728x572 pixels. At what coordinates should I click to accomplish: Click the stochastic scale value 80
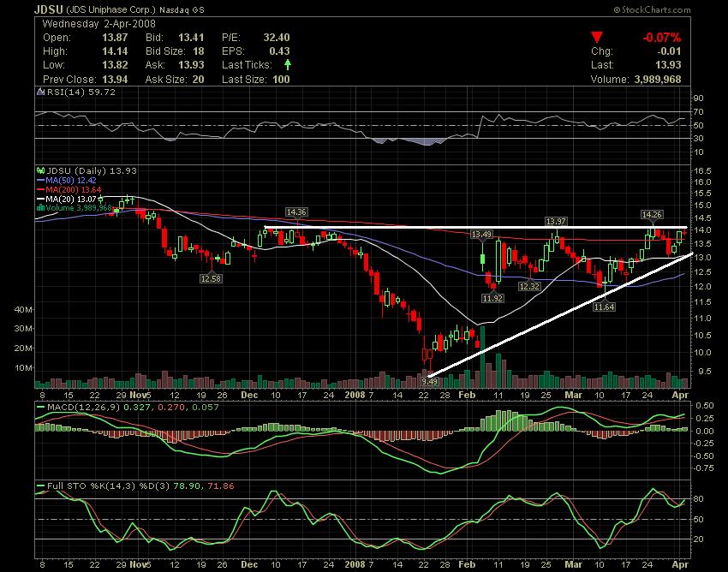pyautogui.click(x=699, y=499)
